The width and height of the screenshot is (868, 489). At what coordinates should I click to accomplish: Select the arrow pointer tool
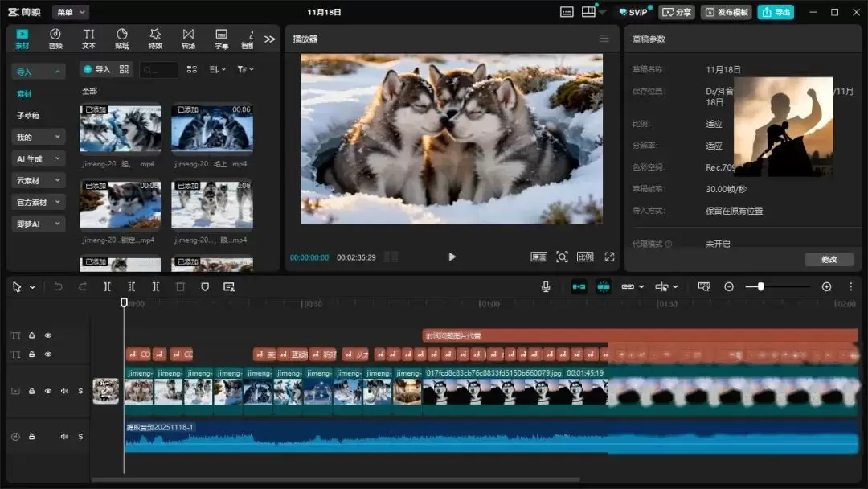[x=17, y=287]
